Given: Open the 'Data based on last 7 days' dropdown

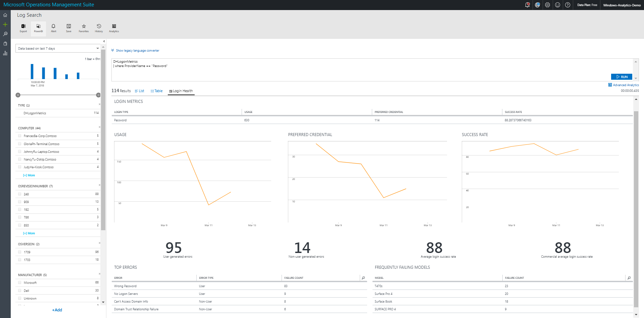Looking at the screenshot, I should coord(58,49).
